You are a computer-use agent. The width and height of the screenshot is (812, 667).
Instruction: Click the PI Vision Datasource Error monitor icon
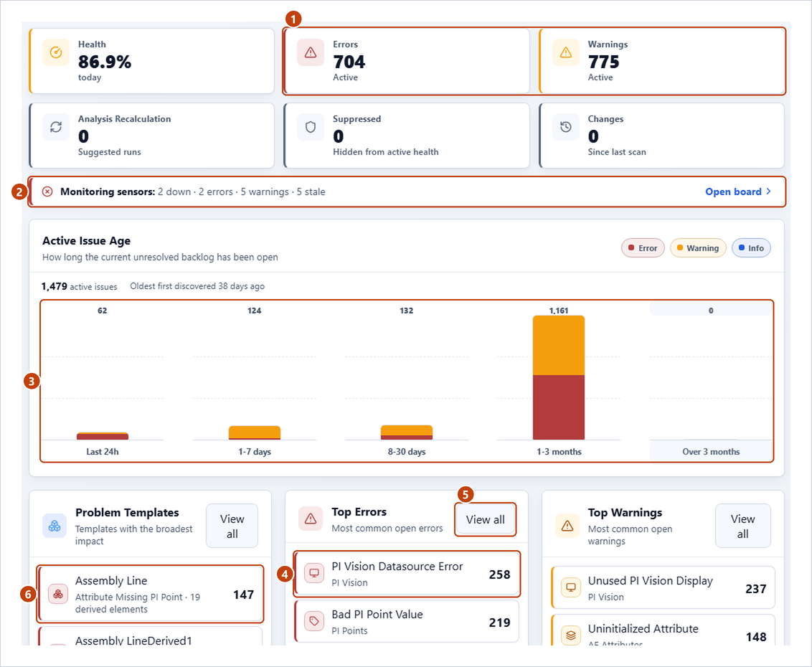tap(313, 573)
